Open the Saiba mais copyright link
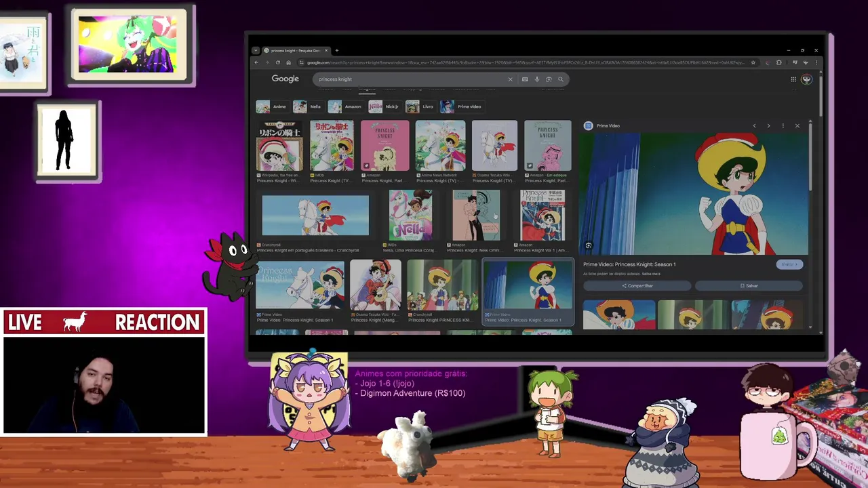868x488 pixels. [651, 274]
